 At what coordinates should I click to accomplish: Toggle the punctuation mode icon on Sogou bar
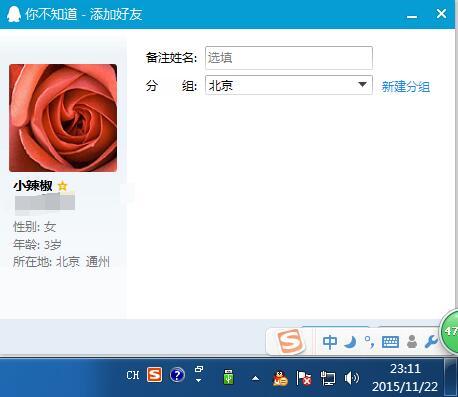pos(370,342)
